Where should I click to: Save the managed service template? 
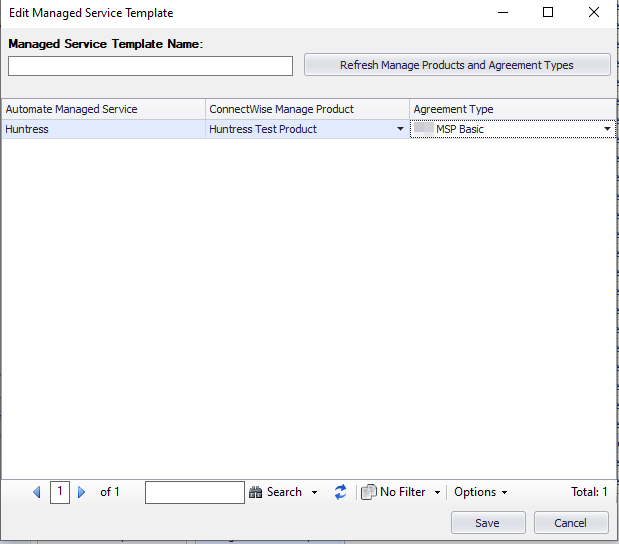pyautogui.click(x=488, y=523)
